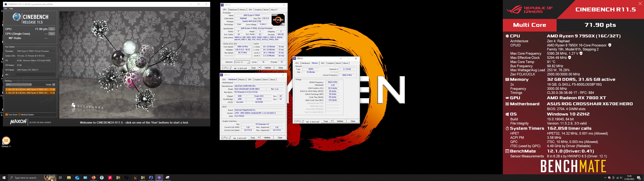Image resolution: width=644 pixels, height=181 pixels.
Task: Switch to Mainboard tab in top CPU-Z window
Action: (x=233, y=10)
